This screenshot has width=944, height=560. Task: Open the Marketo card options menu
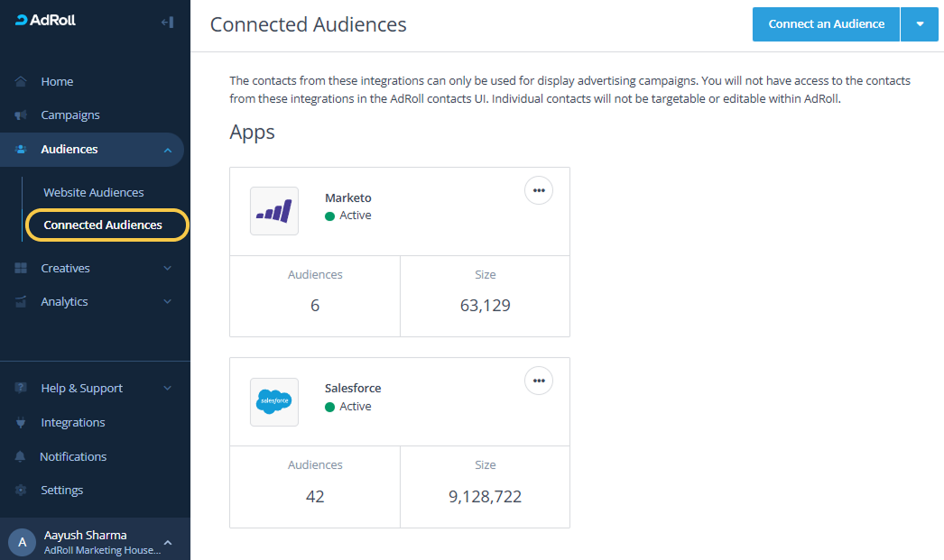coord(539,190)
